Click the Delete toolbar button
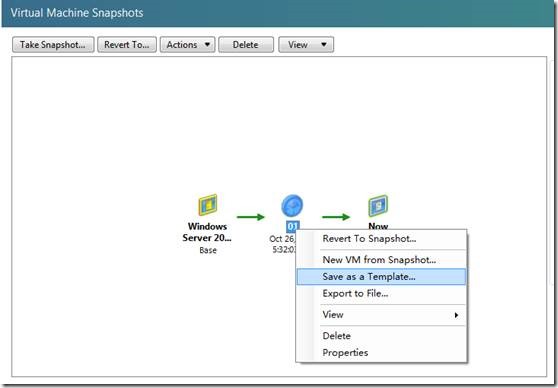 [246, 44]
